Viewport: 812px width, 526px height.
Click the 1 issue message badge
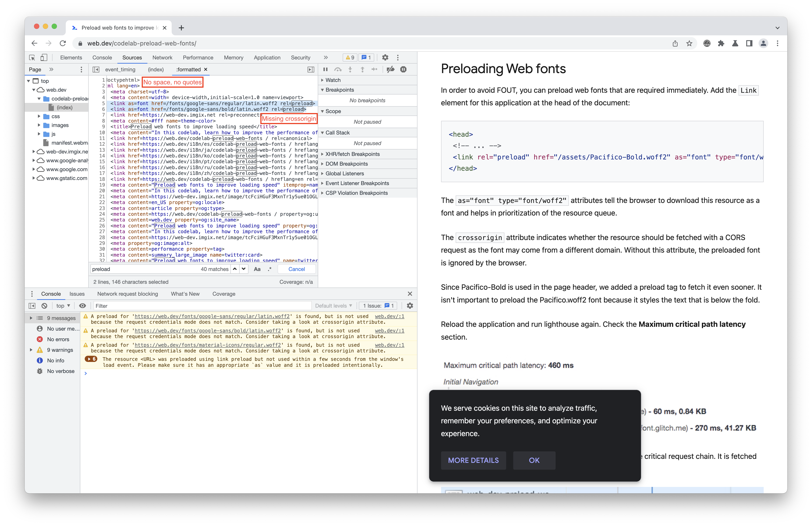[x=367, y=57]
